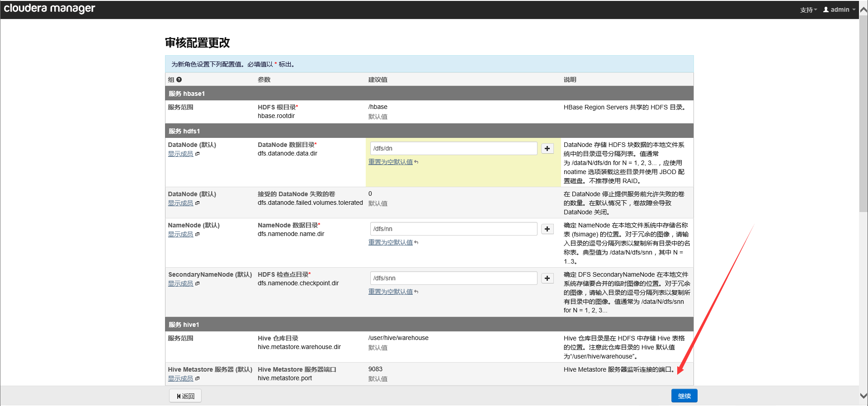868x406 pixels.
Task: Add another DataNode data directory with plus
Action: pos(547,148)
